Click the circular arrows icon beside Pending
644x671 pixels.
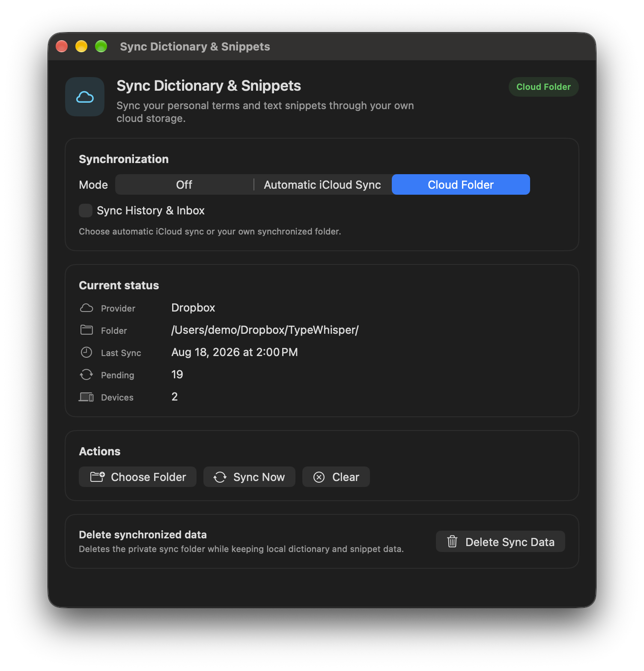(86, 375)
